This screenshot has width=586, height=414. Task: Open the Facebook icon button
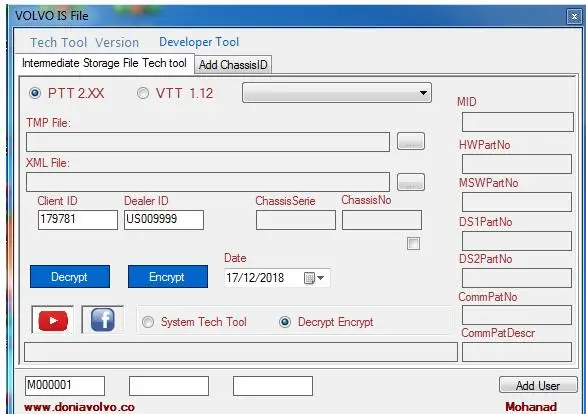102,319
